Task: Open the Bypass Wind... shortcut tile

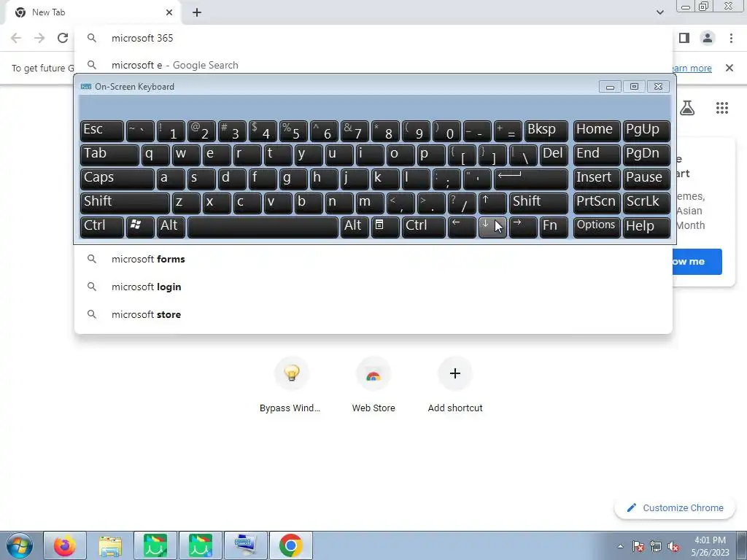Action: pyautogui.click(x=290, y=386)
